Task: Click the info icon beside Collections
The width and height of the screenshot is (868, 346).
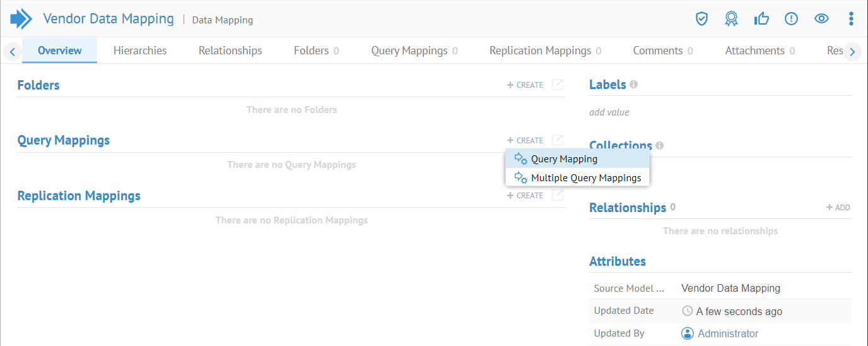Action: pos(659,145)
